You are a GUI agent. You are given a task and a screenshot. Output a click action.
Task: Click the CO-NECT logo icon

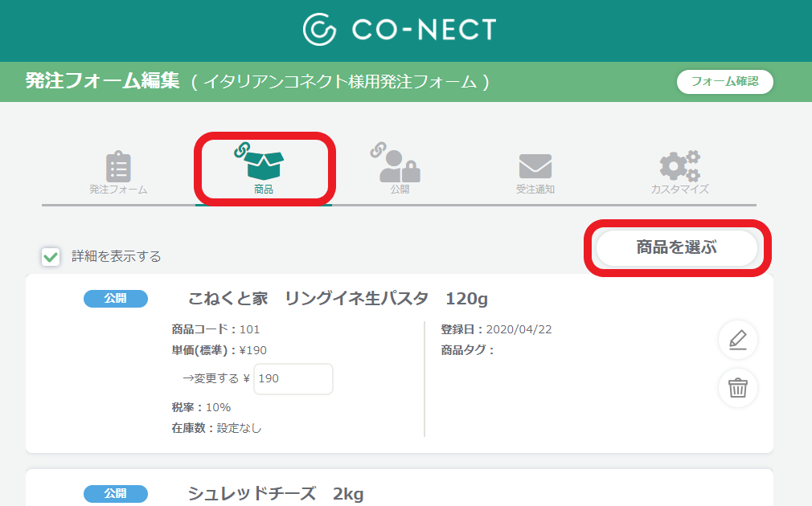pyautogui.click(x=319, y=31)
